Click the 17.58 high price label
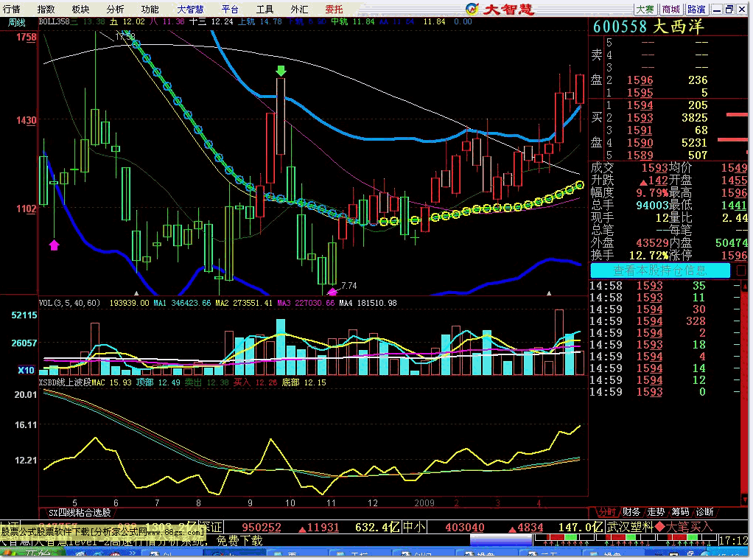 coord(125,37)
